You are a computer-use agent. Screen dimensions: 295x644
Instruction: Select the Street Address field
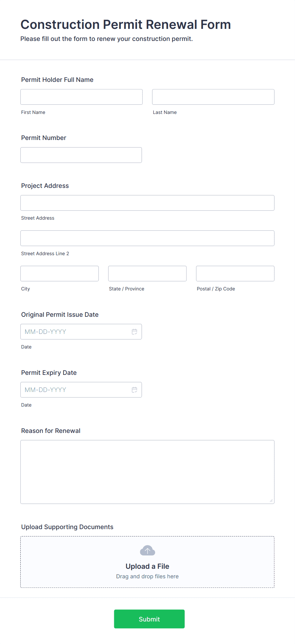(147, 203)
